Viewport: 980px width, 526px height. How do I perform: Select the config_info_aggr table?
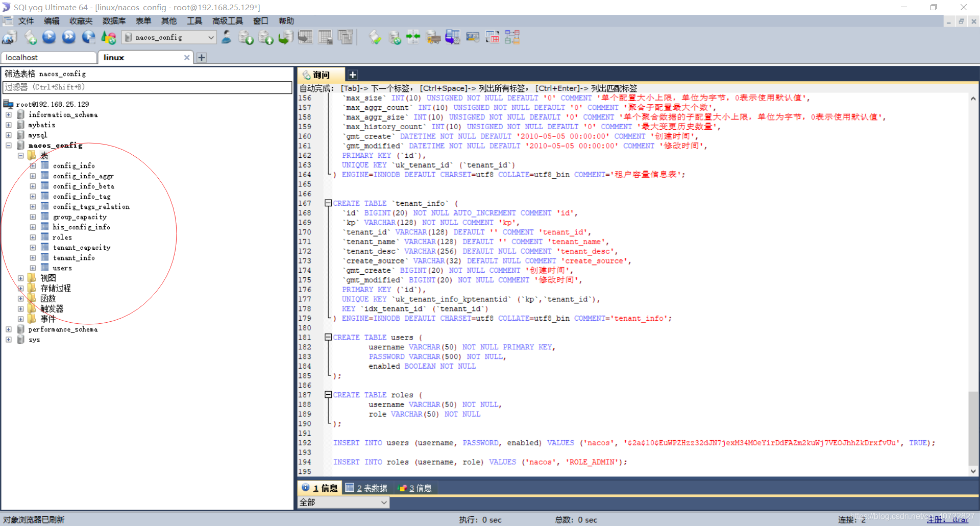[x=83, y=176]
